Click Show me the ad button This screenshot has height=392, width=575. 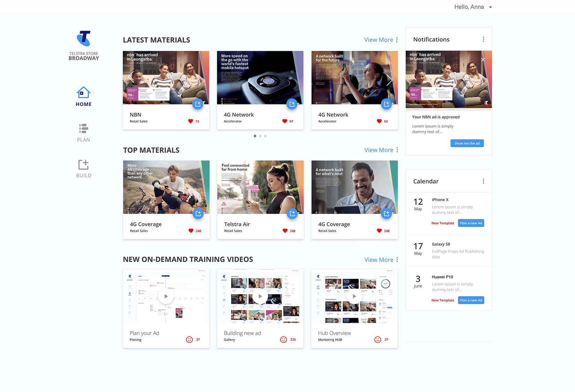coord(467,143)
